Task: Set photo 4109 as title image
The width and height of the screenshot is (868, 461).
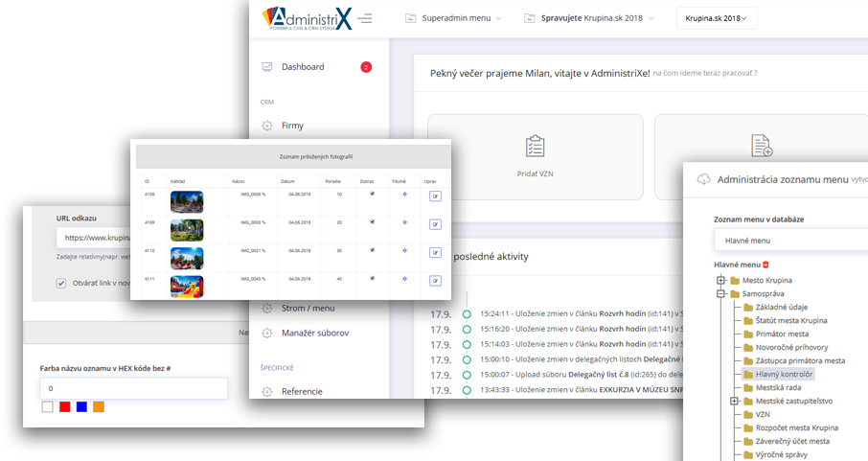Action: [x=405, y=223]
